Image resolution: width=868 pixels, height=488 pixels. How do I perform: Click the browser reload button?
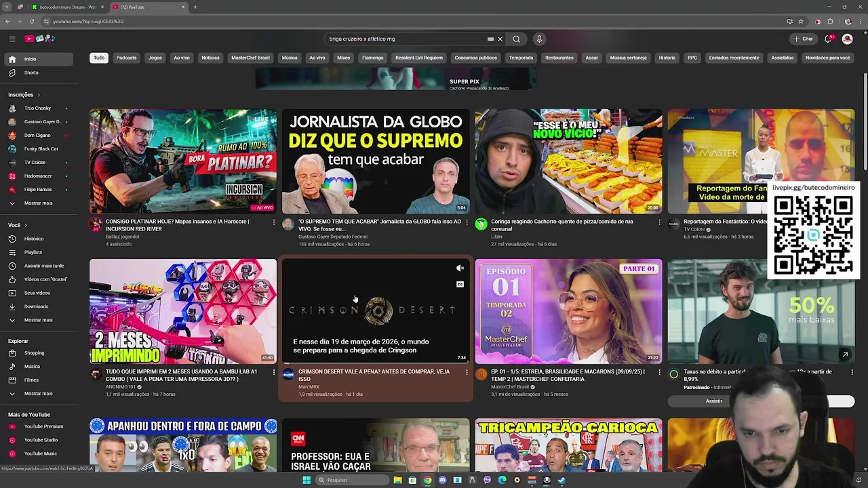[32, 21]
